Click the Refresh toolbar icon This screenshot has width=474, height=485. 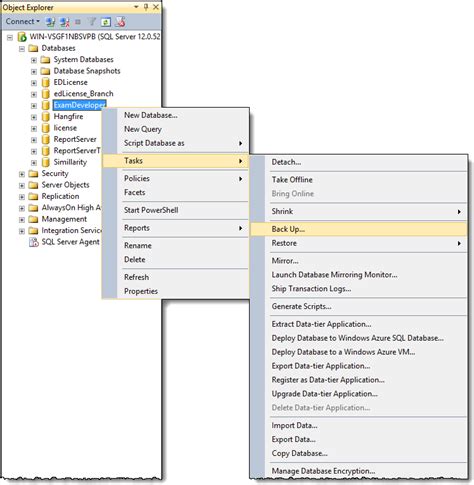click(106, 22)
